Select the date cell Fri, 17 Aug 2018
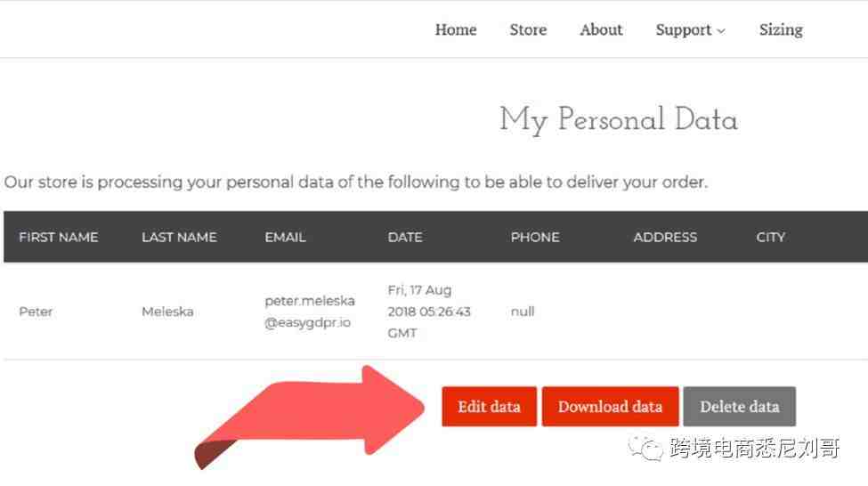 point(429,312)
